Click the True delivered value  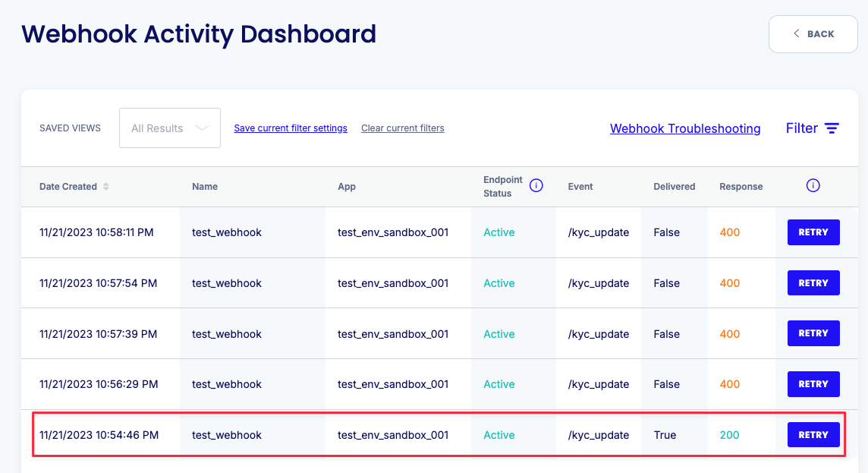(665, 435)
